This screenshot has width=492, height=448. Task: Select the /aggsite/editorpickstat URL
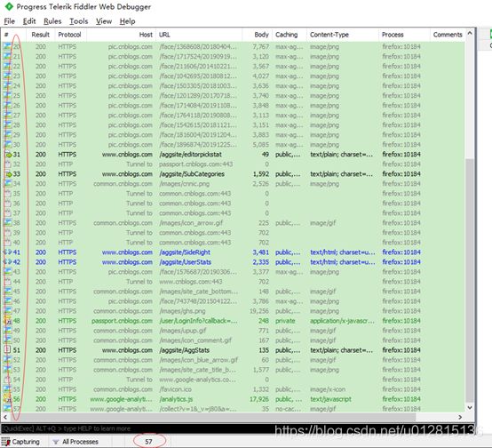click(x=190, y=155)
